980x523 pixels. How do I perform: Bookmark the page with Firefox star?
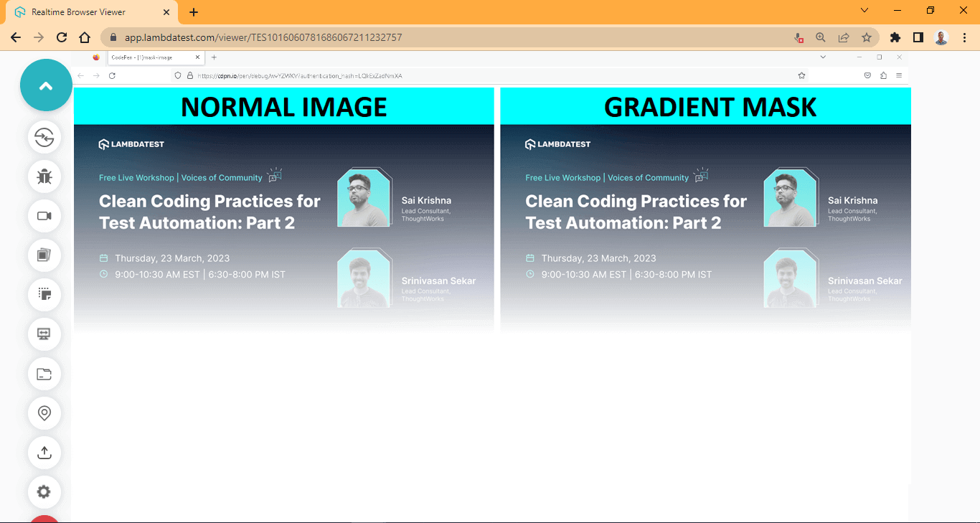801,75
